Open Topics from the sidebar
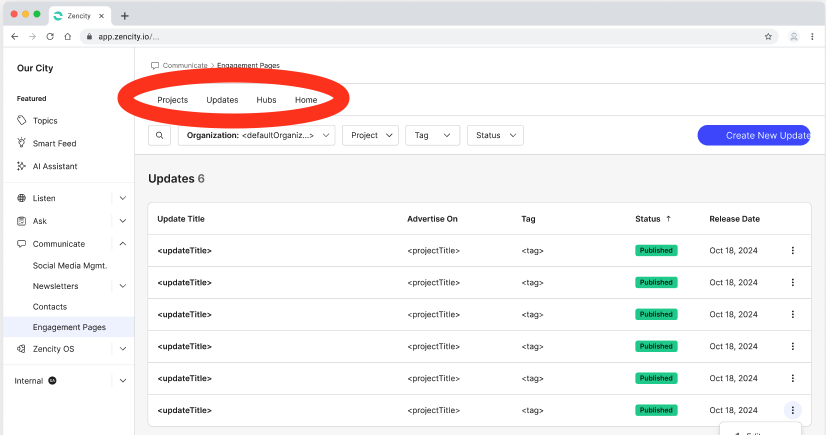826x435 pixels. pos(45,120)
